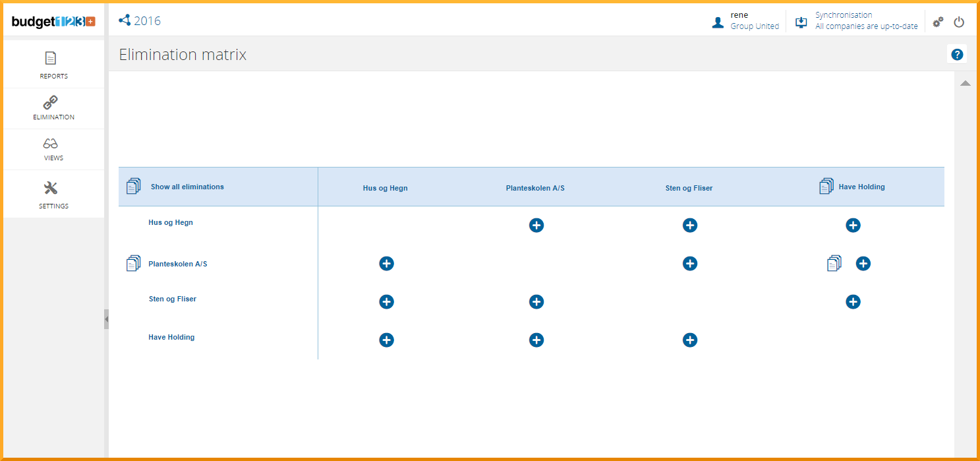Click the power logout icon
This screenshot has height=461, width=980.
(x=959, y=22)
